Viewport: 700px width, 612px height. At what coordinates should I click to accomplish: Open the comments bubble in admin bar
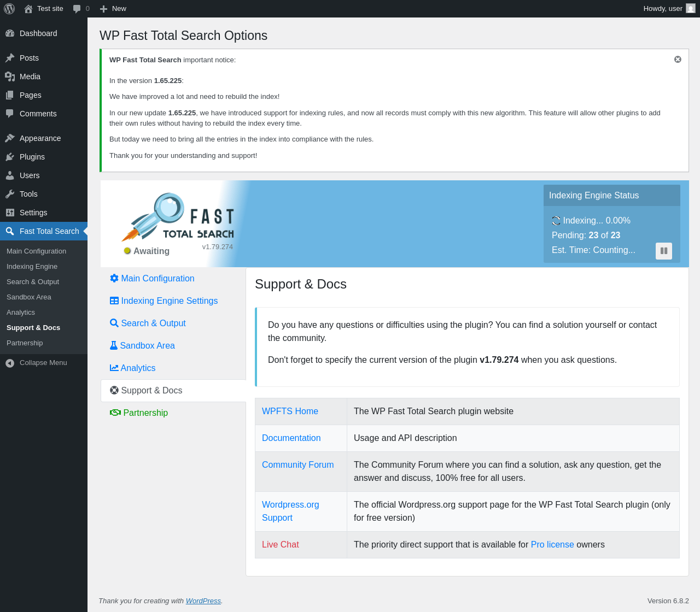click(x=81, y=9)
